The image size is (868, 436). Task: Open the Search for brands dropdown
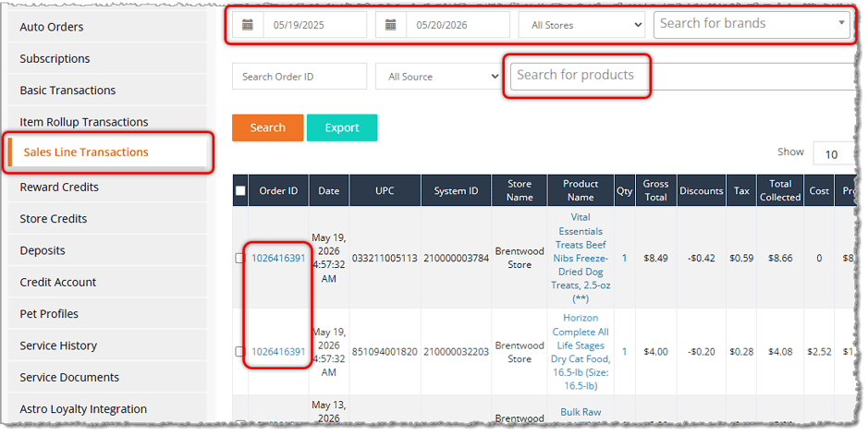tap(752, 25)
